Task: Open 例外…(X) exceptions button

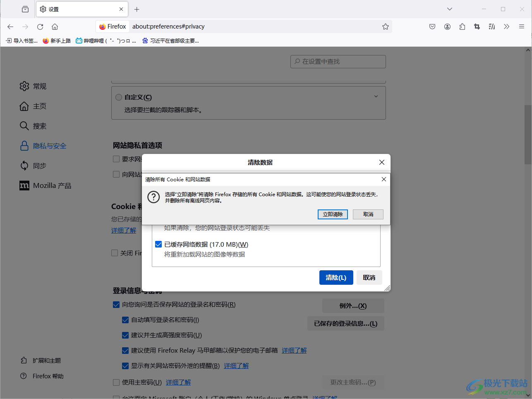Action: tap(353, 306)
